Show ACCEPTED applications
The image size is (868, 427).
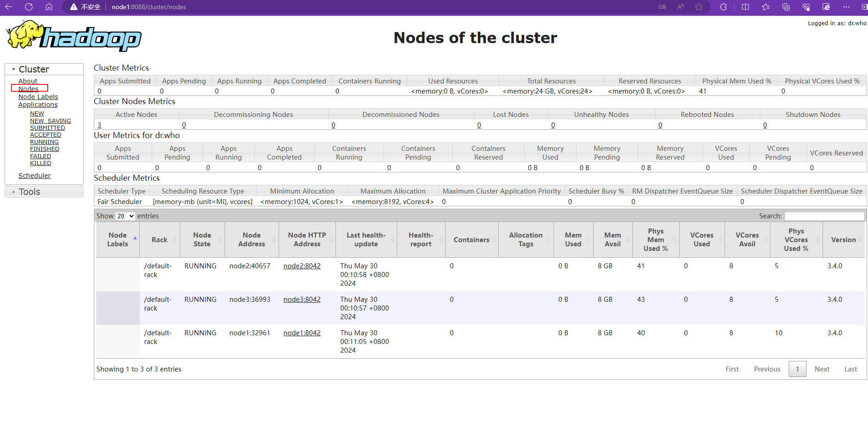tap(46, 135)
